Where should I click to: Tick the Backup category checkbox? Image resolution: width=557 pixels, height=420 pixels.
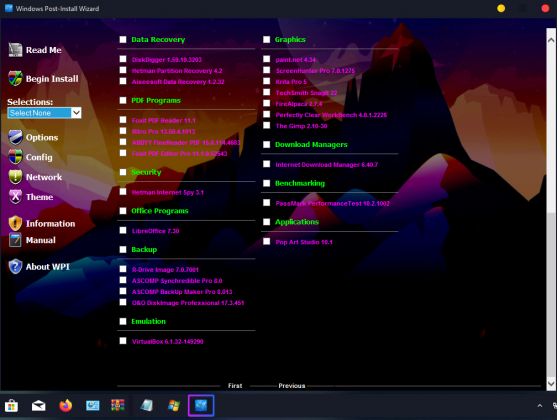click(123, 249)
